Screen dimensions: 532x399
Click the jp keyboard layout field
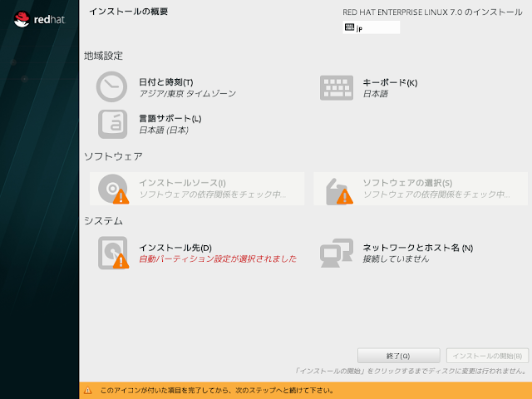(372, 27)
